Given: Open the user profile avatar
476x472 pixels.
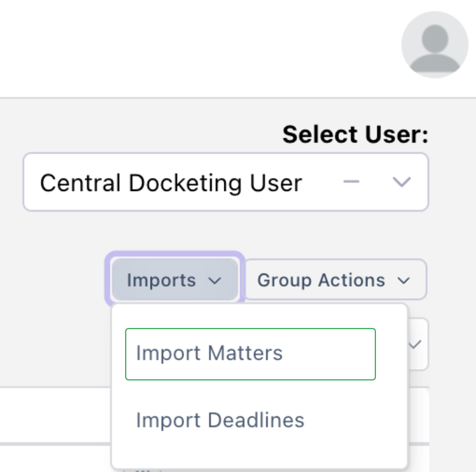Looking at the screenshot, I should coord(435,45).
